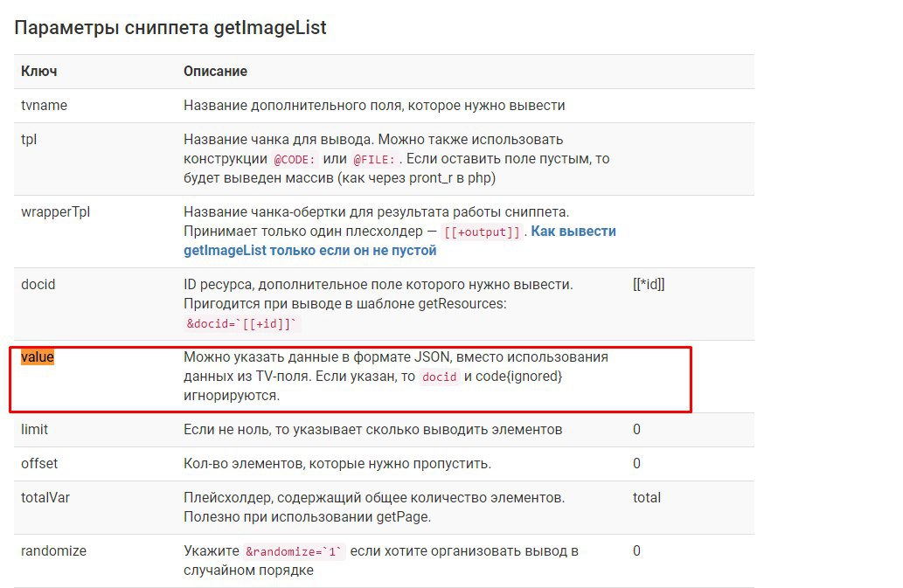Viewport: 903px width, 588px height.
Task: Click the 'Название дополнительного поля' description
Action: (374, 106)
